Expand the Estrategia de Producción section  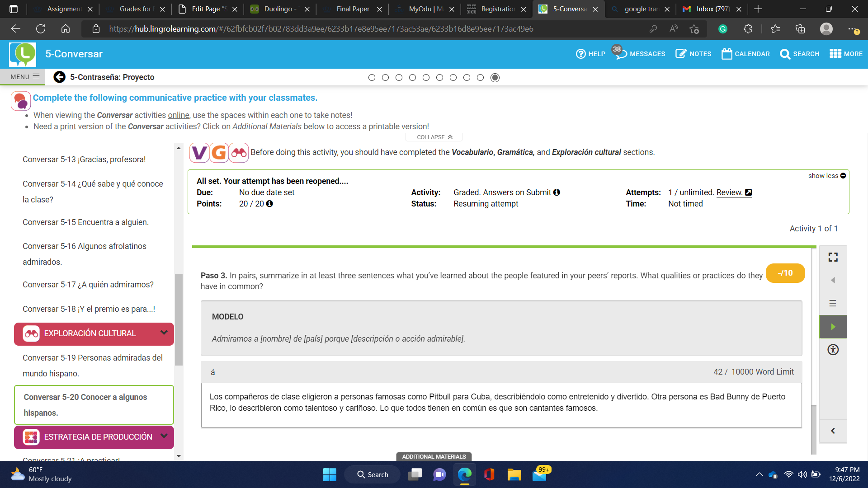point(164,436)
